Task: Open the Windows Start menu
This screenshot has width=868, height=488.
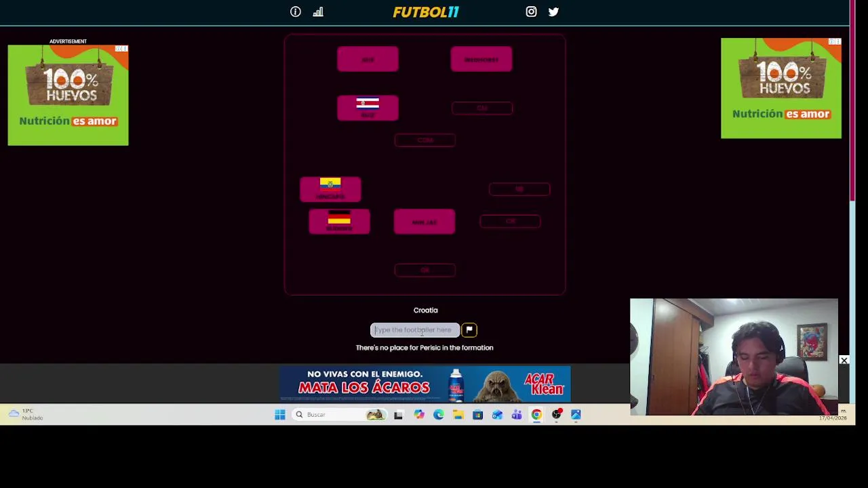Action: point(280,415)
